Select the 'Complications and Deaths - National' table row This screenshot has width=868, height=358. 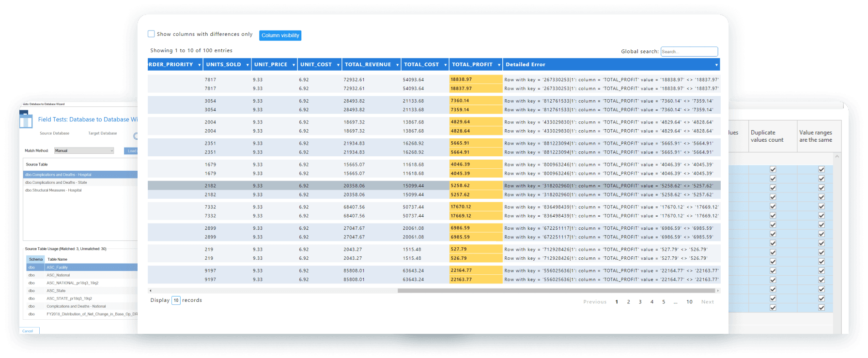click(x=82, y=306)
